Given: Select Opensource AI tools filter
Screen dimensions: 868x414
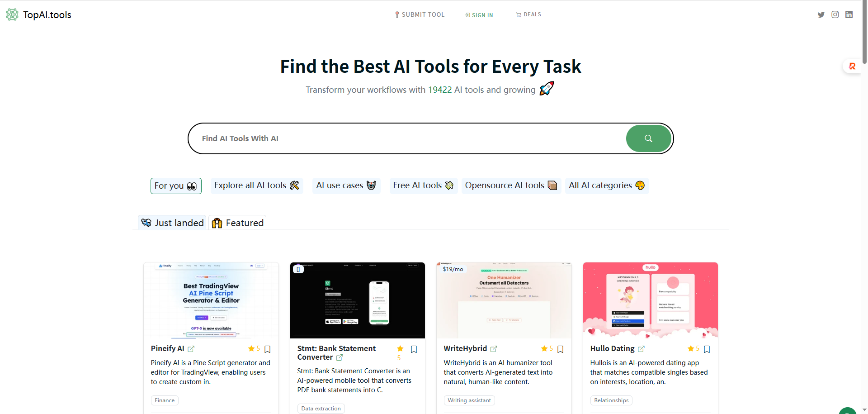Looking at the screenshot, I should tap(511, 186).
